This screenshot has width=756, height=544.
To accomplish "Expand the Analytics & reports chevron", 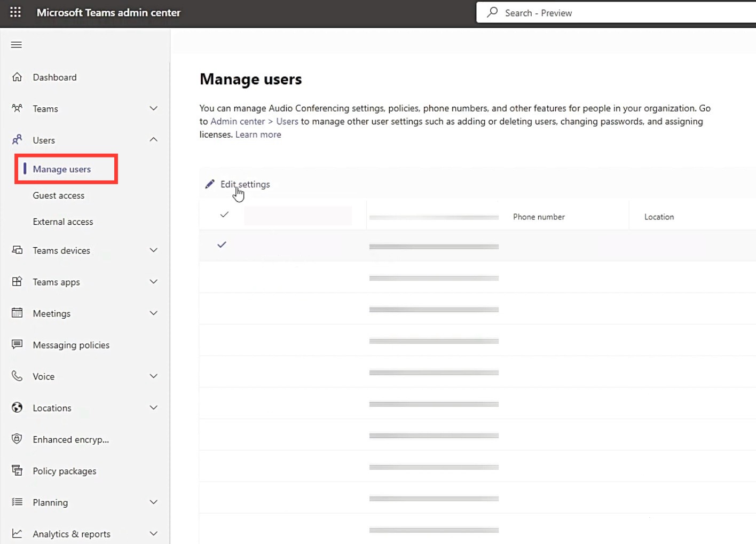I will (x=154, y=533).
